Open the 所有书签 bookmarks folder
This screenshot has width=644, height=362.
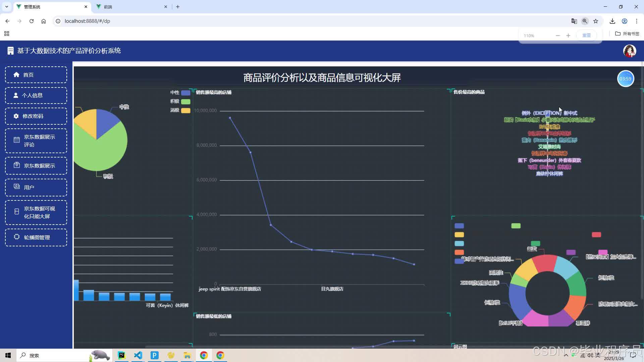pyautogui.click(x=627, y=34)
